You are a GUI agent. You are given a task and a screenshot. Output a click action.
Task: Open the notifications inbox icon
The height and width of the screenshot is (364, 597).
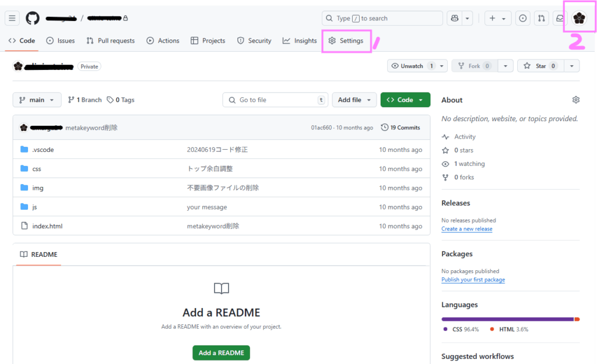click(x=560, y=18)
